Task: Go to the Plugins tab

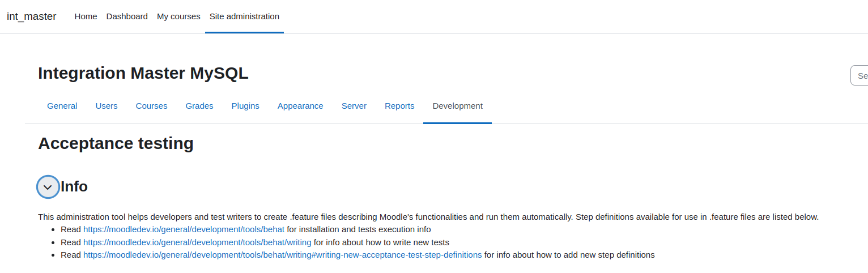Action: click(245, 106)
